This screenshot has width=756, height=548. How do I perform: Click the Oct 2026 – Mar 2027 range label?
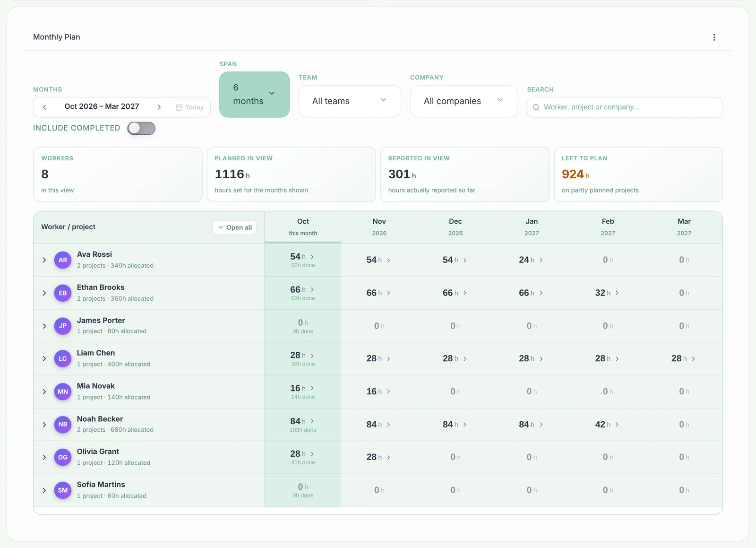[102, 106]
